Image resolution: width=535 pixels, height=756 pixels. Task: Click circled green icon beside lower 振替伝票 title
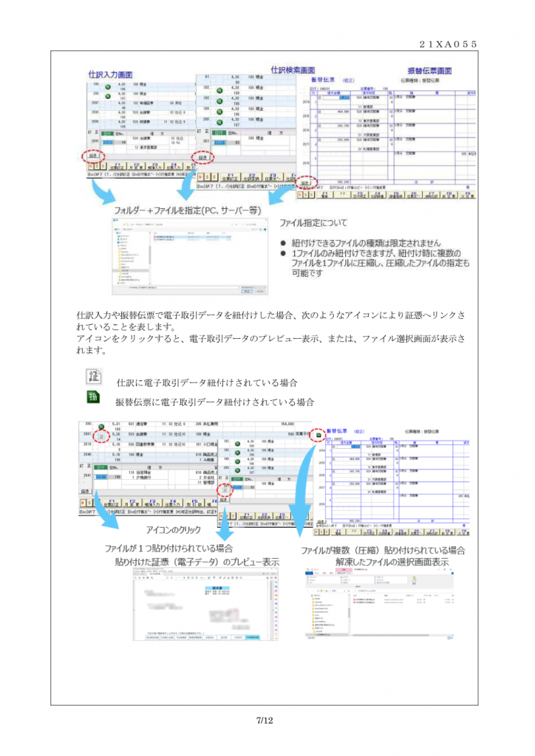[x=318, y=434]
